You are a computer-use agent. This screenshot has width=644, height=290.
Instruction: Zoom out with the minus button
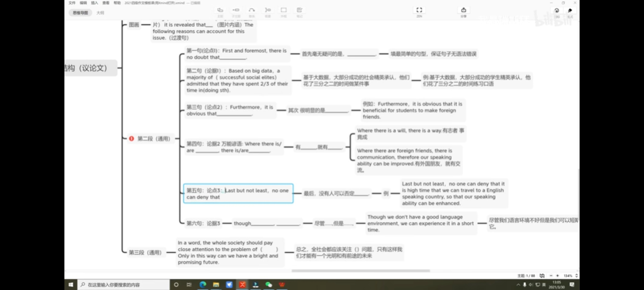click(x=551, y=276)
